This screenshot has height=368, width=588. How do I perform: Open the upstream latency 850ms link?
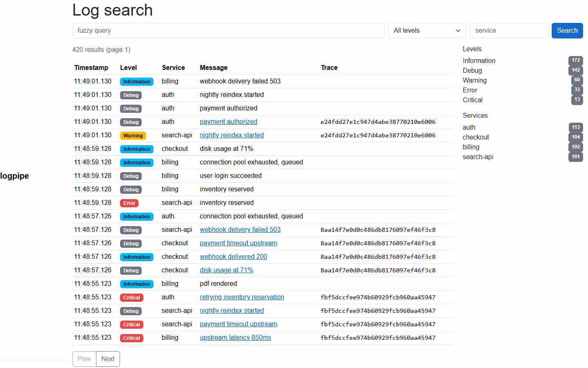coord(235,338)
